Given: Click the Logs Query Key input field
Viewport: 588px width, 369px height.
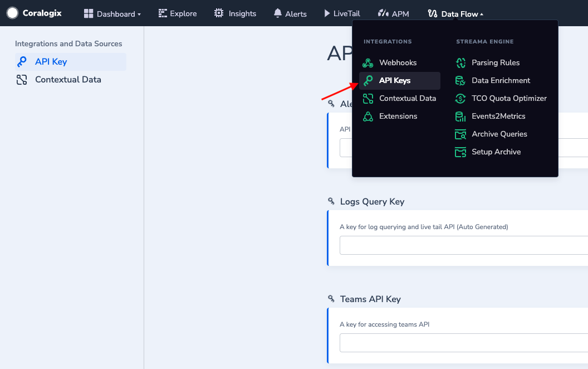Looking at the screenshot, I should click(x=463, y=245).
